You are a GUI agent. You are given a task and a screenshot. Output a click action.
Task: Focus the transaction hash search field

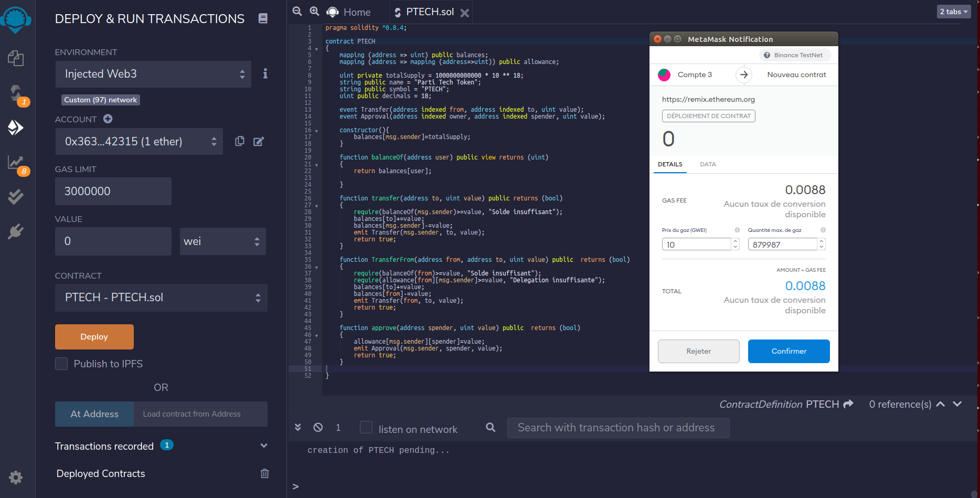point(618,428)
